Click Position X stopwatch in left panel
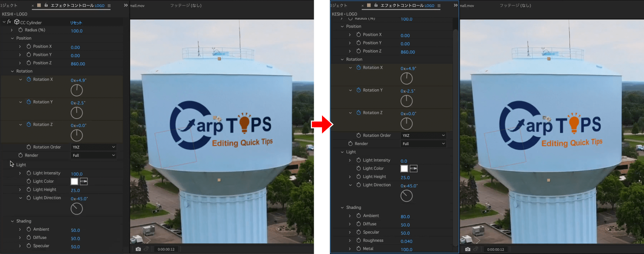Image resolution: width=644 pixels, height=254 pixels. click(29, 47)
